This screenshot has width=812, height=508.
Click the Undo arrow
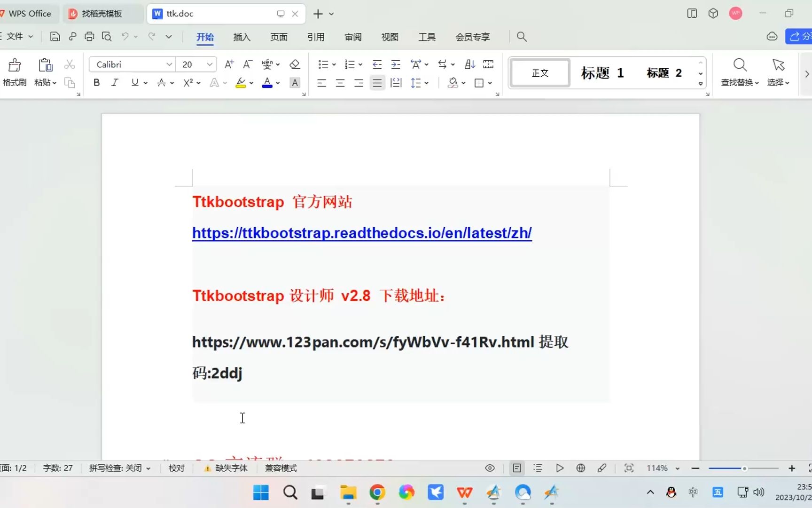[x=125, y=36]
